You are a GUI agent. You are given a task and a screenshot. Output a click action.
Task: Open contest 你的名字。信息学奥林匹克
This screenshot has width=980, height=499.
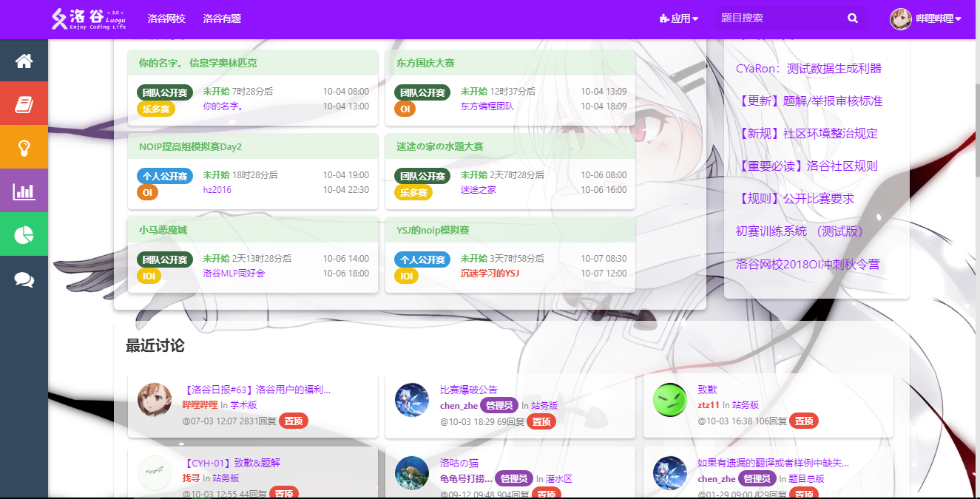coord(198,64)
